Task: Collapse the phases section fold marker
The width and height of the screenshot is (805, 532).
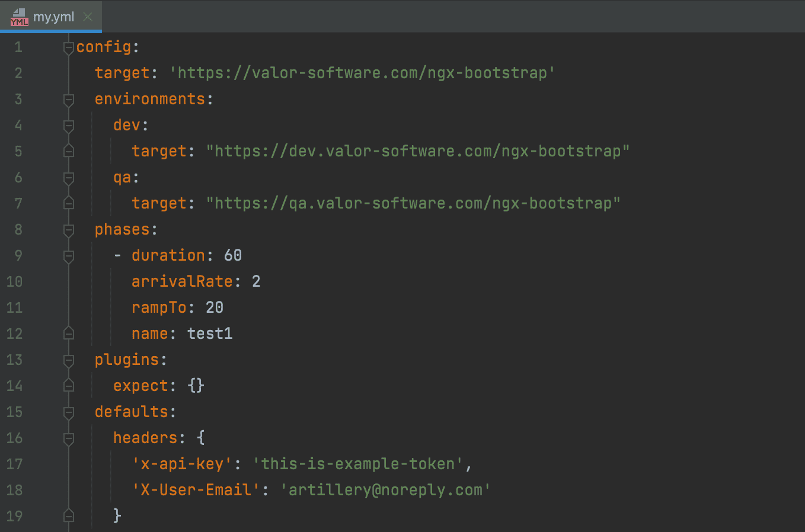Action: pyautogui.click(x=69, y=230)
